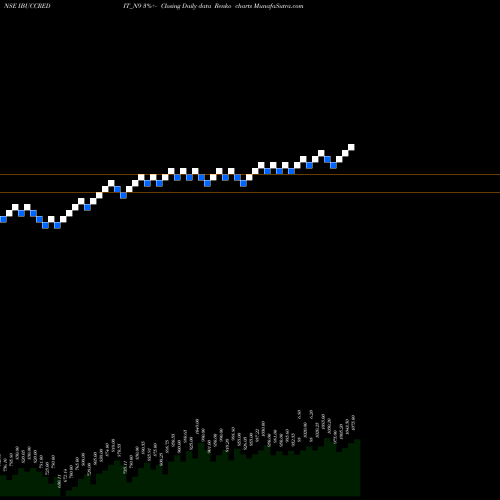
Task: Click the IT_N9 3%+- series label
Action: (140, 6)
